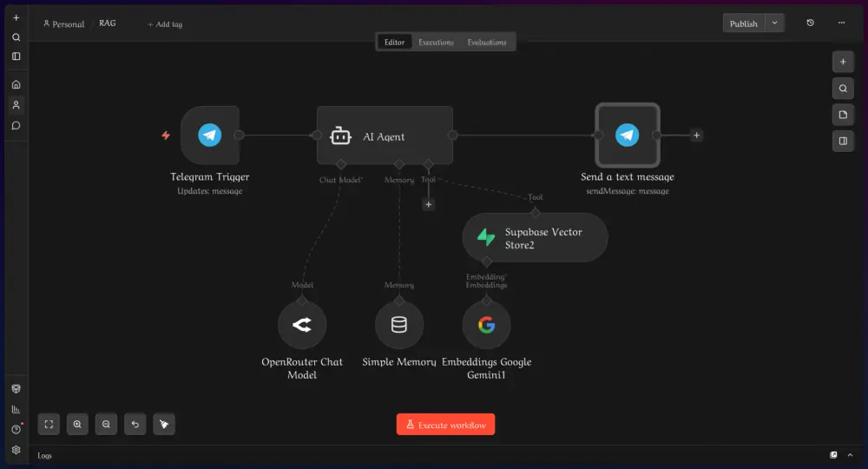Toggle the left sidebar panel icon

(16, 56)
